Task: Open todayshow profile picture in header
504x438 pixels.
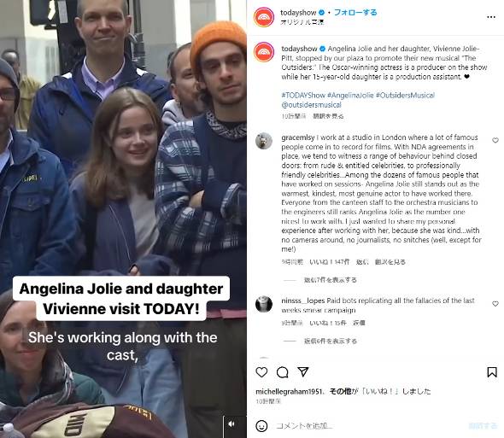Action: point(264,17)
